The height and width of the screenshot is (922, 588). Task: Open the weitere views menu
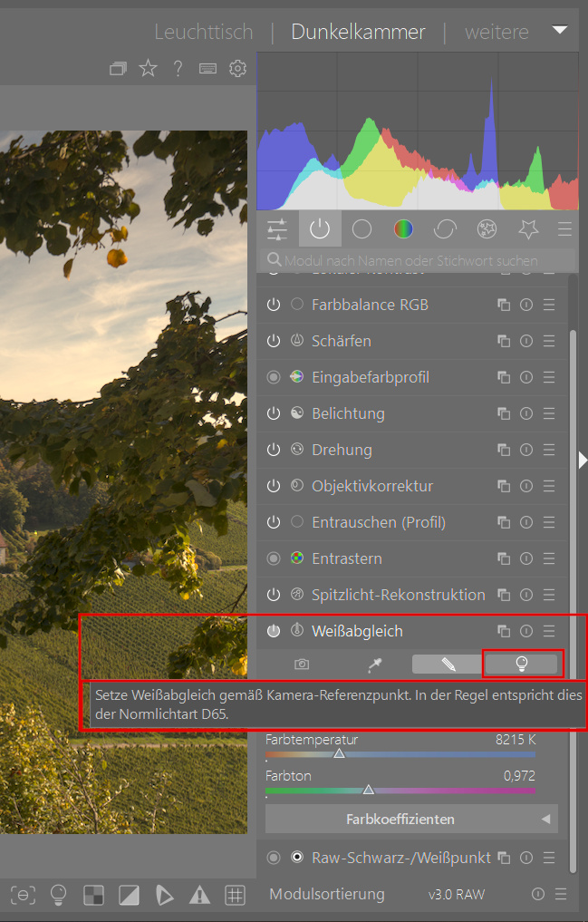(x=496, y=33)
